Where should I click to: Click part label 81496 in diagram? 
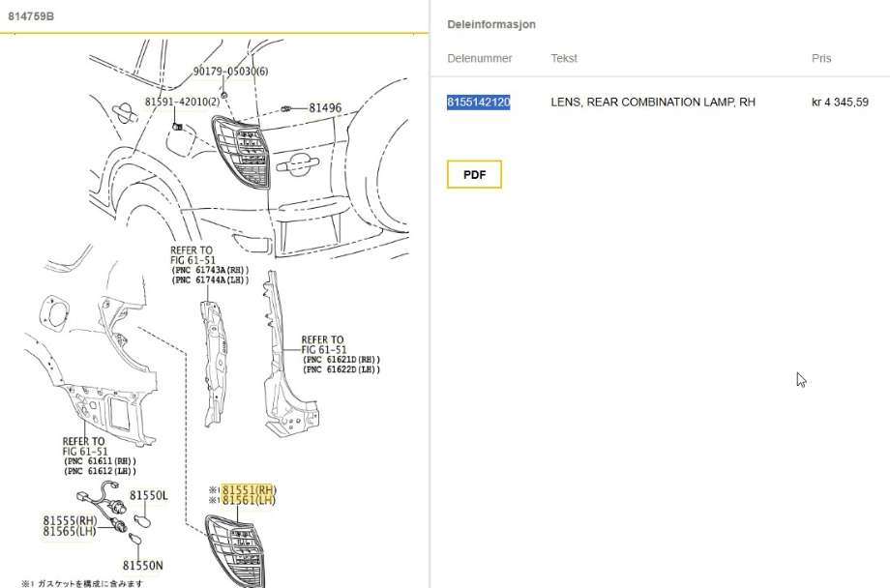pyautogui.click(x=325, y=108)
